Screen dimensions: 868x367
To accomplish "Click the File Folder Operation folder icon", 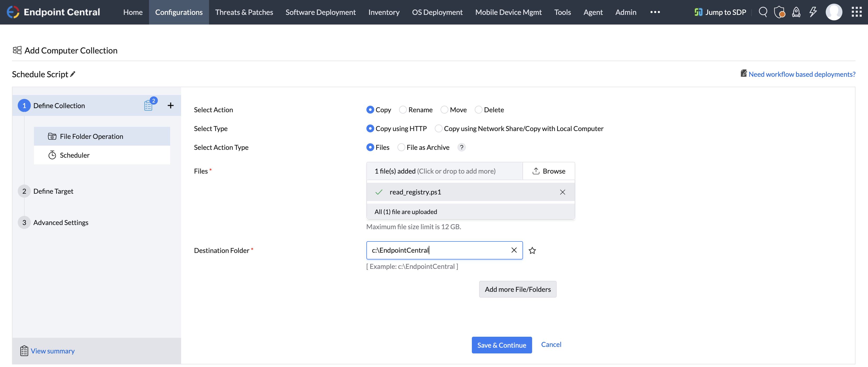I will click(52, 136).
